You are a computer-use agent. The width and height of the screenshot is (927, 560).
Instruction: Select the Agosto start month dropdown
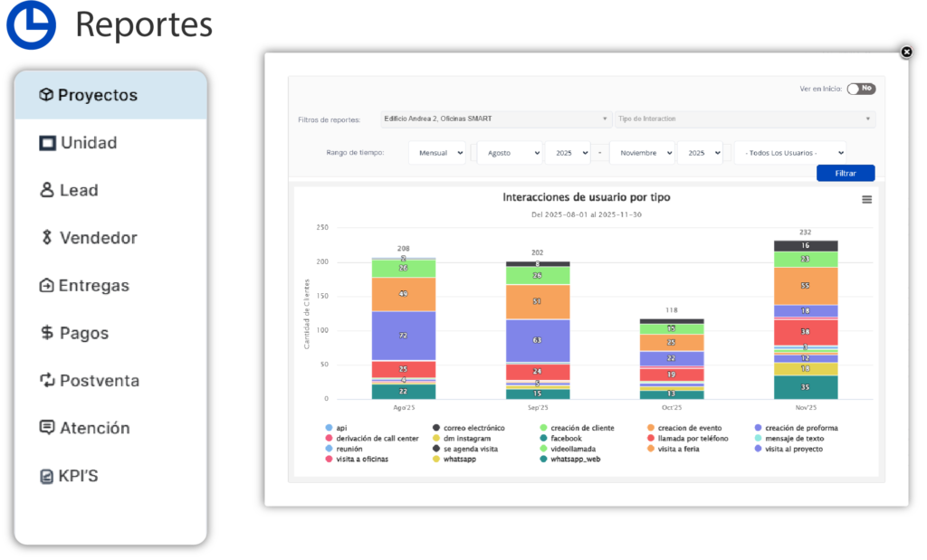[x=509, y=153]
